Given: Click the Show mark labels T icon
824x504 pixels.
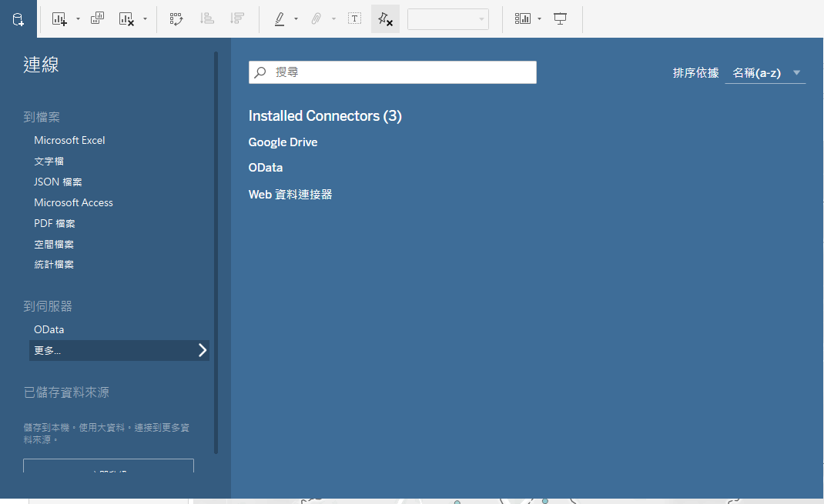Looking at the screenshot, I should (355, 19).
